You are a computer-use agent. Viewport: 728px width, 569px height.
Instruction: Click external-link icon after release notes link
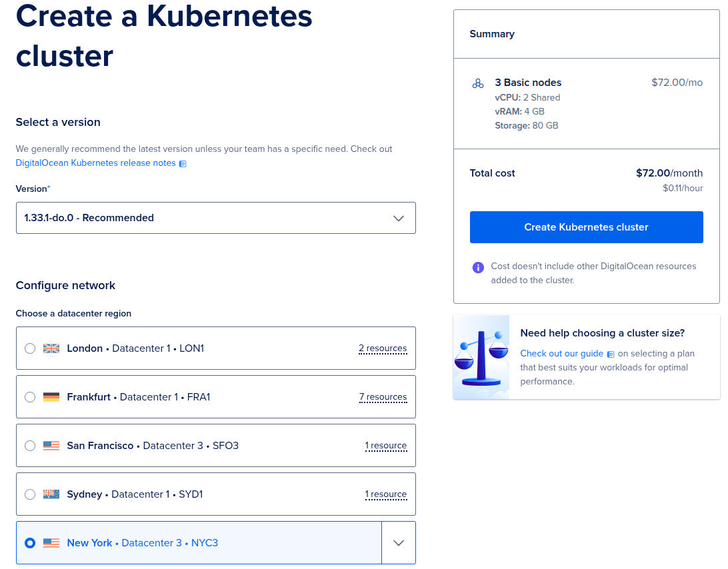[183, 164]
